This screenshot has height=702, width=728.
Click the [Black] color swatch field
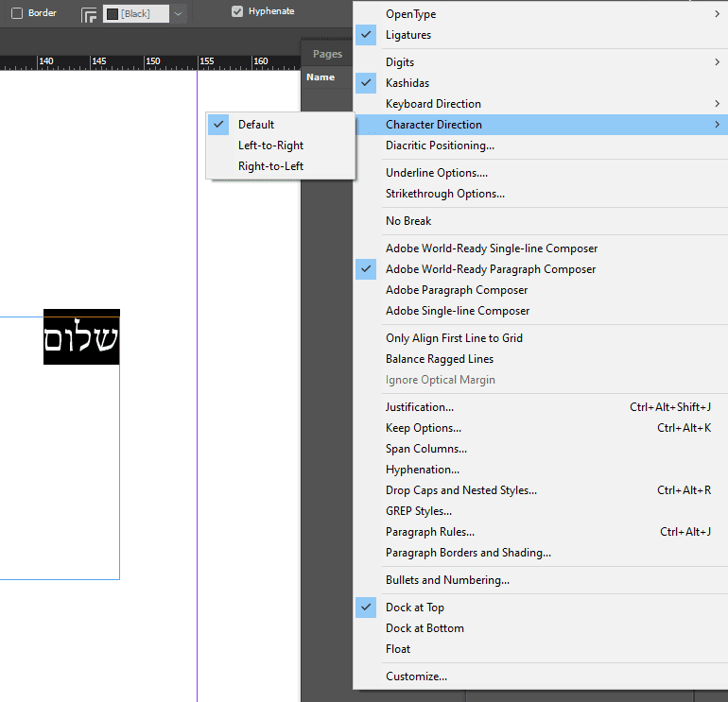click(x=135, y=14)
